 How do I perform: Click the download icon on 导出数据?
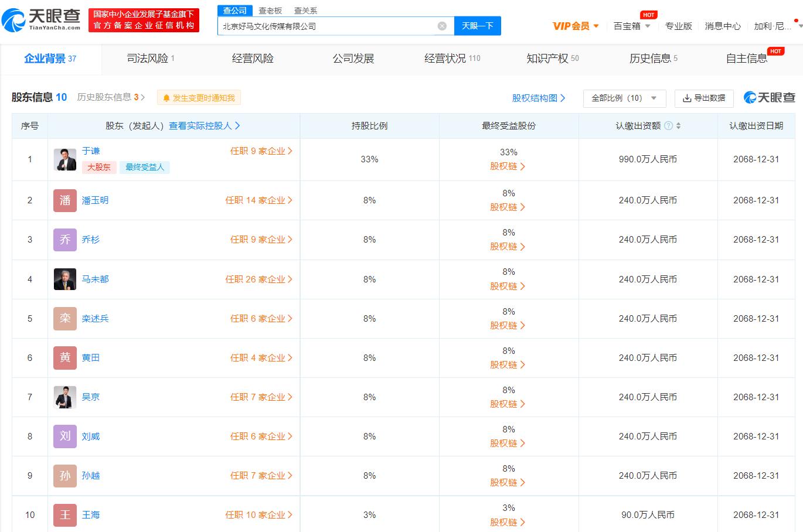pos(687,98)
